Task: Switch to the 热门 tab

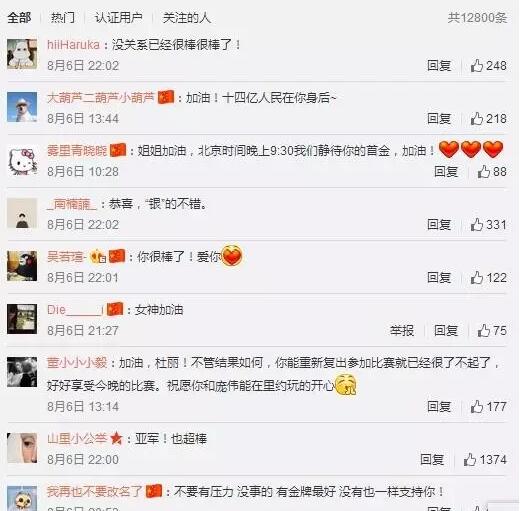Action: 63,18
